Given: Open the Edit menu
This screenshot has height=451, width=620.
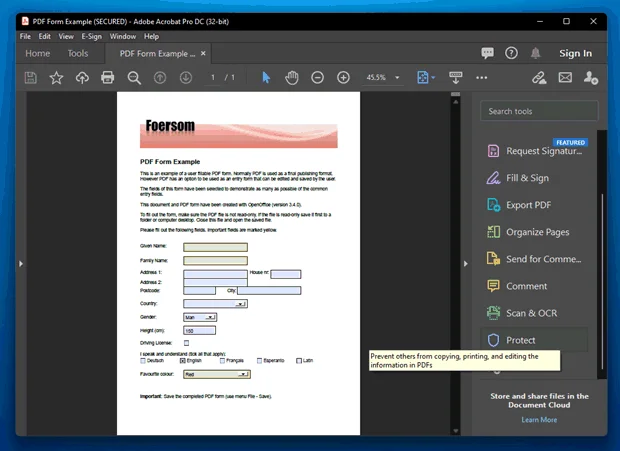Looking at the screenshot, I should pyautogui.click(x=44, y=36).
